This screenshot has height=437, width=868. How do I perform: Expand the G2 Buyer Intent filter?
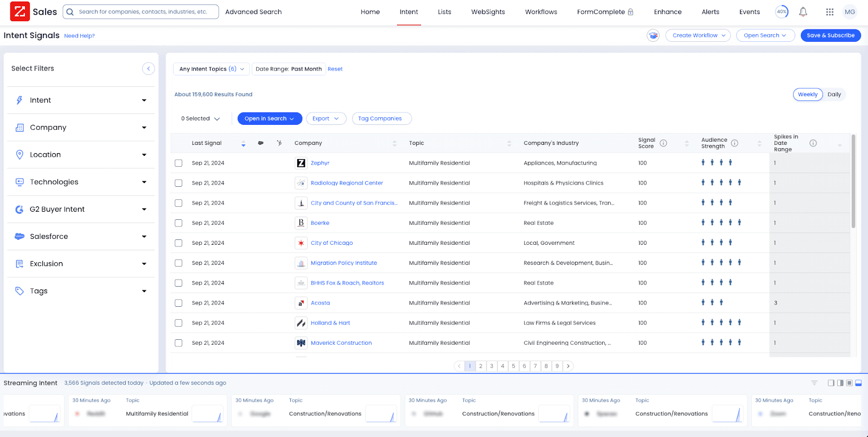(x=81, y=209)
